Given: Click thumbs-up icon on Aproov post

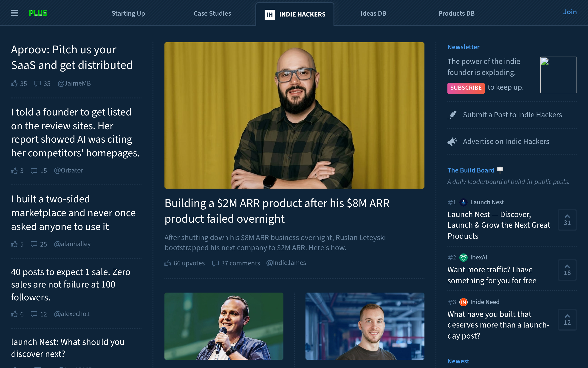Looking at the screenshot, I should click(14, 83).
